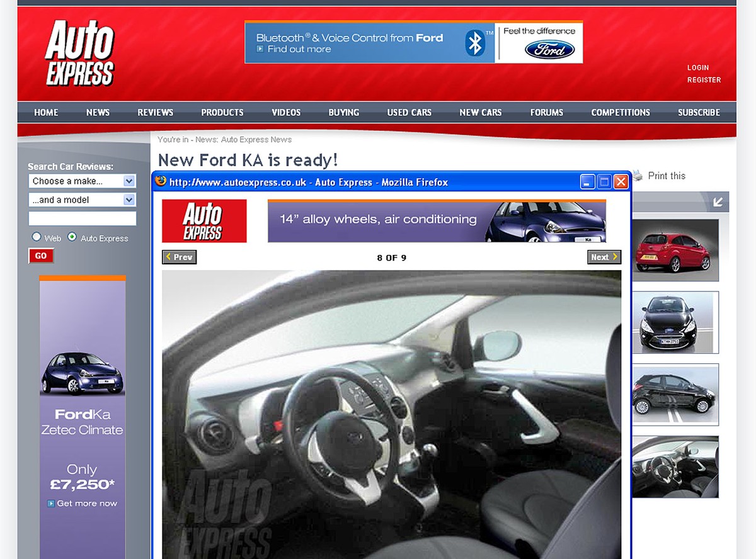Click the Prev button in the gallery
The image size is (756, 559).
click(180, 257)
